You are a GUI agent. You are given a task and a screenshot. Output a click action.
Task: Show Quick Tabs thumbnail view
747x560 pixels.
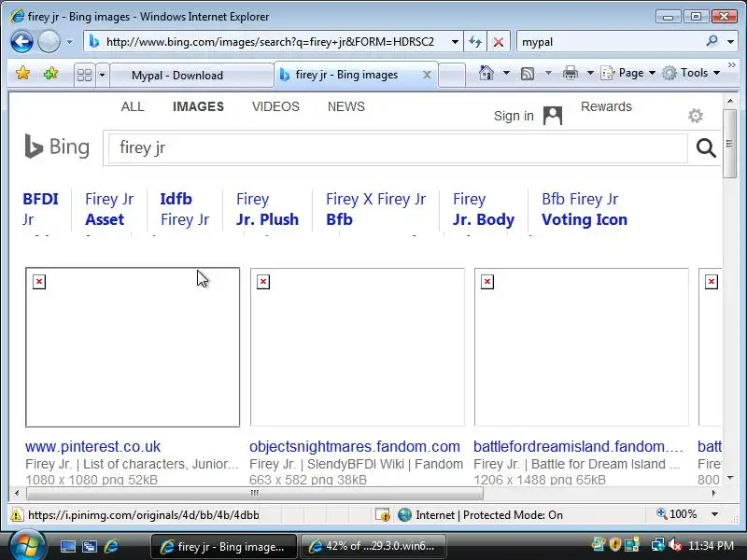pyautogui.click(x=85, y=75)
